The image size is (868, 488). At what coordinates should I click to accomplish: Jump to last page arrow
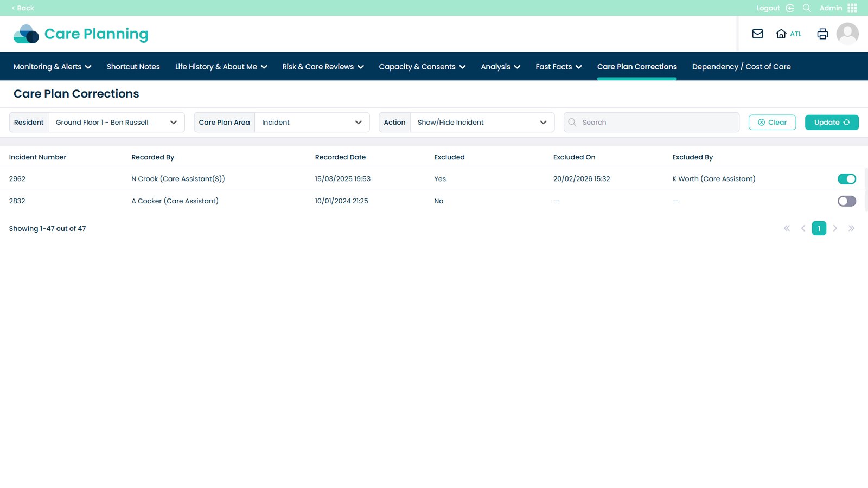pos(851,228)
